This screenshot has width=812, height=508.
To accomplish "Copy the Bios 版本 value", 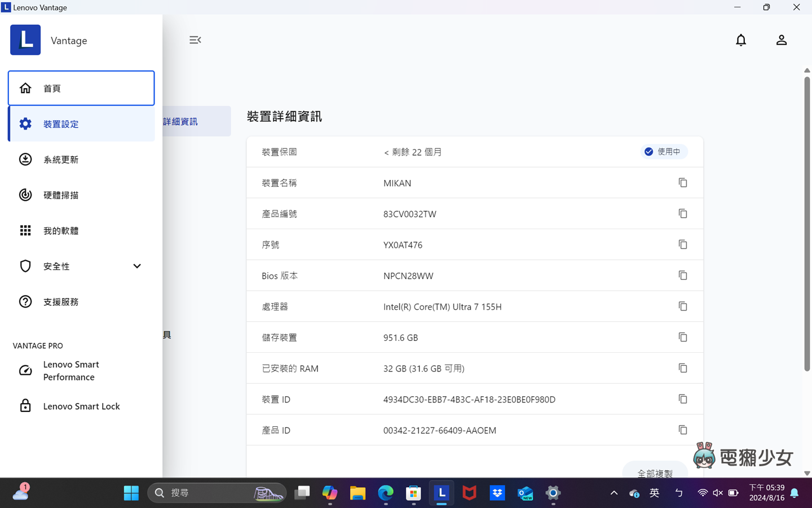I will click(x=683, y=275).
